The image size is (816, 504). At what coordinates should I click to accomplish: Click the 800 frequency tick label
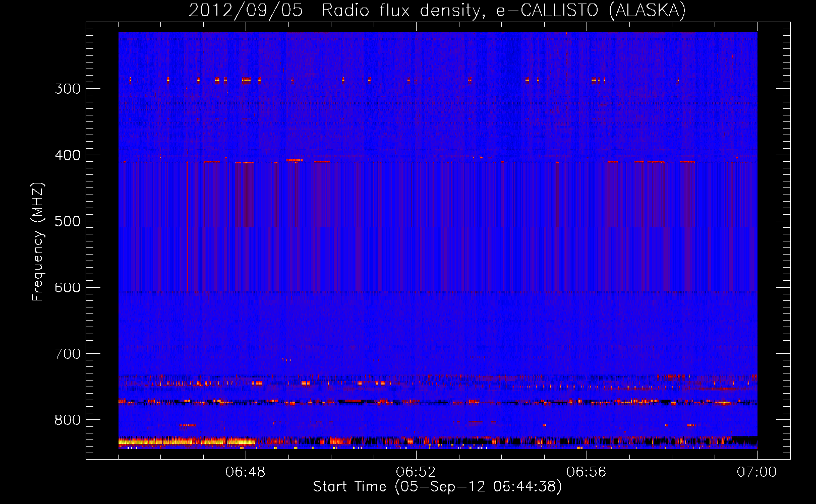click(68, 420)
